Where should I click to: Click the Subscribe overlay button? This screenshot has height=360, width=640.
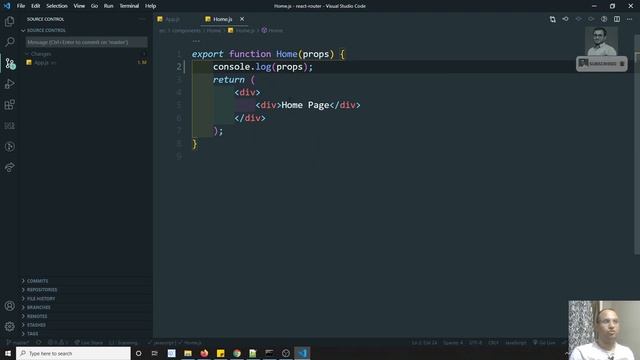click(x=602, y=64)
